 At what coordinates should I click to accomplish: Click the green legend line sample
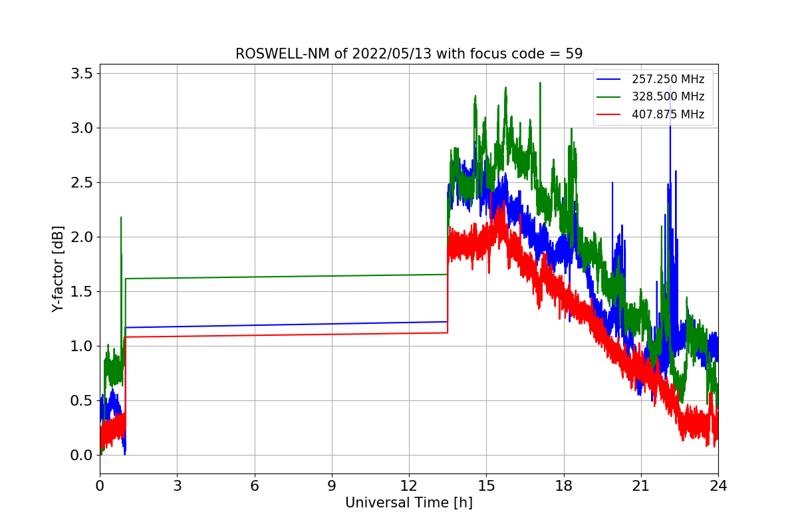point(608,97)
